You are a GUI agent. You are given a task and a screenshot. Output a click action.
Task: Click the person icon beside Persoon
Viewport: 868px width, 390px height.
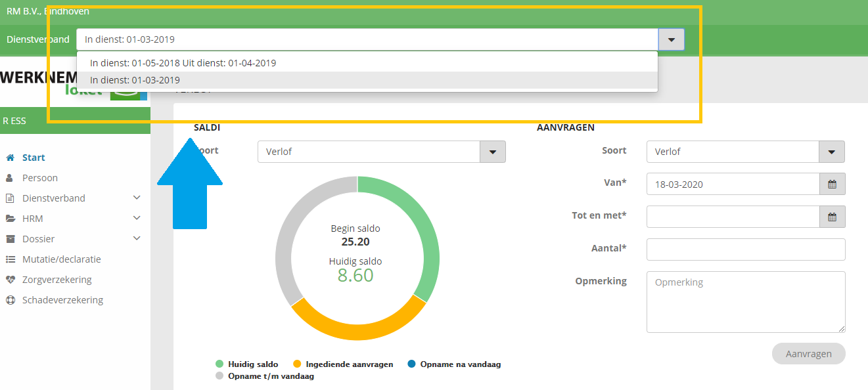10,178
